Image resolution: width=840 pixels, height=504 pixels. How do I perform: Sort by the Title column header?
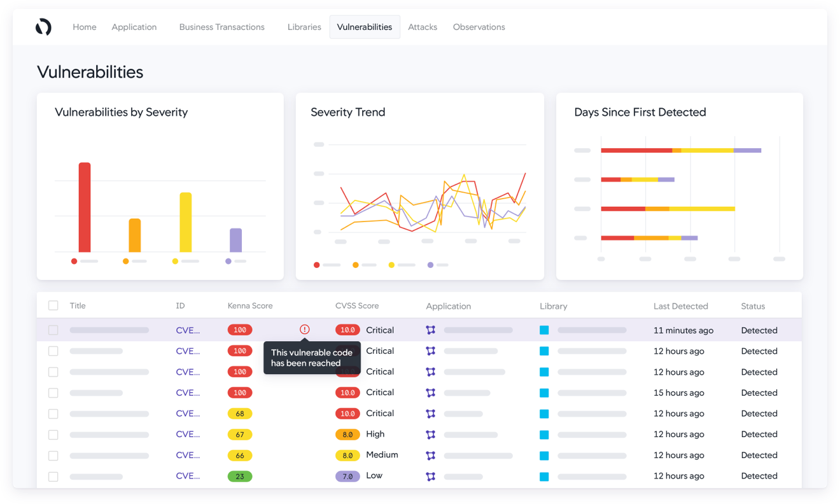pos(78,306)
